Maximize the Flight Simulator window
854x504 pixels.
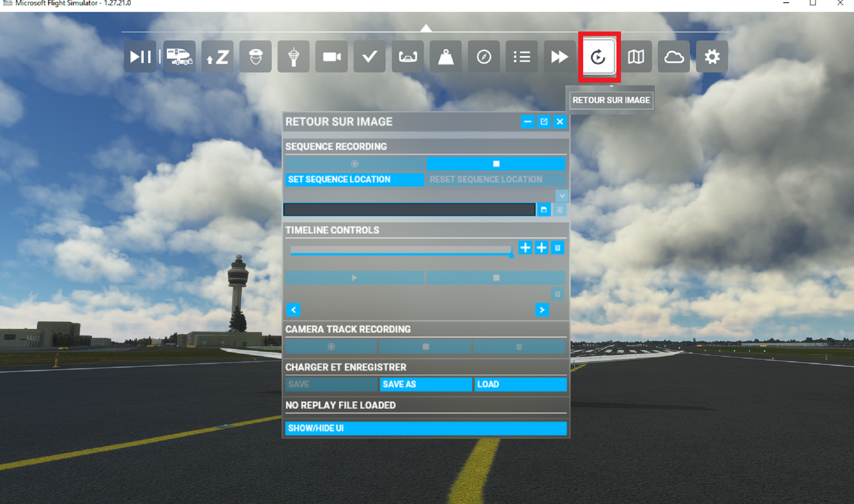pos(813,4)
